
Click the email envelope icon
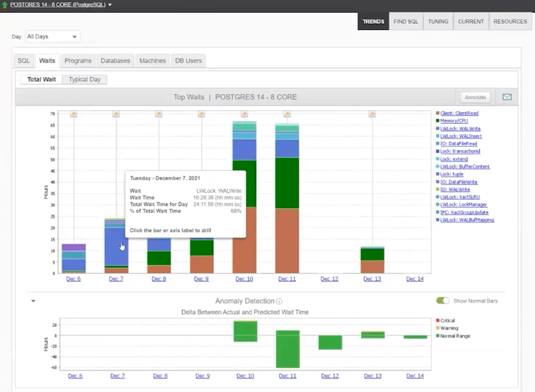click(x=507, y=97)
